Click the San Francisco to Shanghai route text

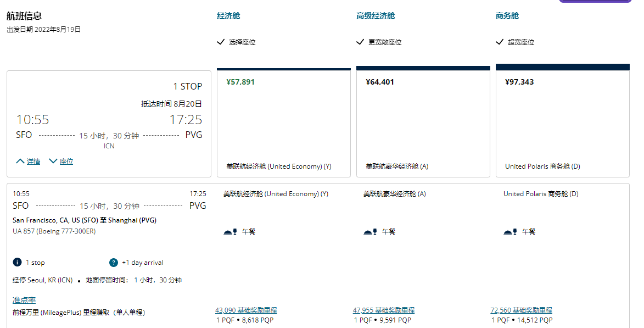(85, 220)
